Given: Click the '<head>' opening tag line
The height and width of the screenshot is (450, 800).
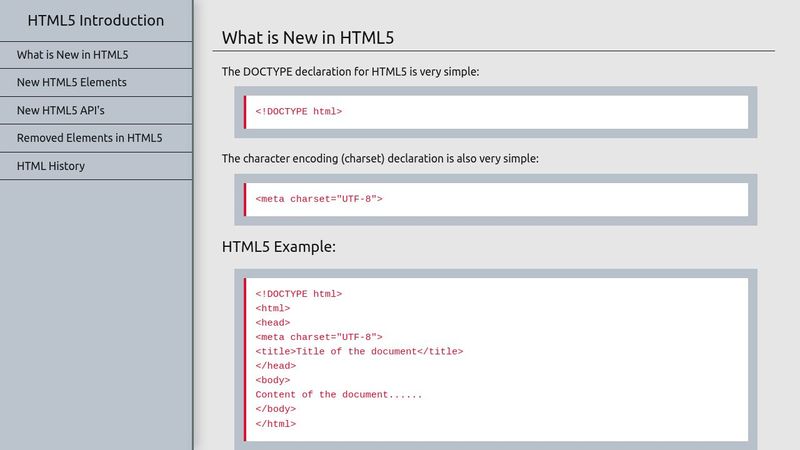Looking at the screenshot, I should [273, 322].
